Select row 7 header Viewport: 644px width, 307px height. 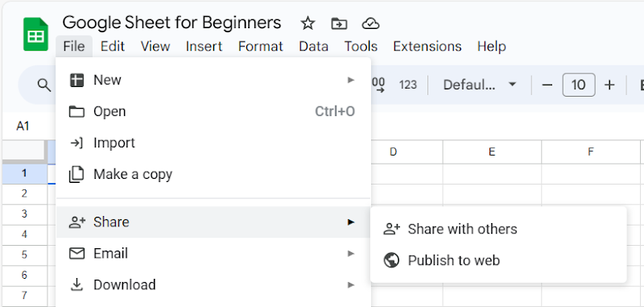[25, 296]
